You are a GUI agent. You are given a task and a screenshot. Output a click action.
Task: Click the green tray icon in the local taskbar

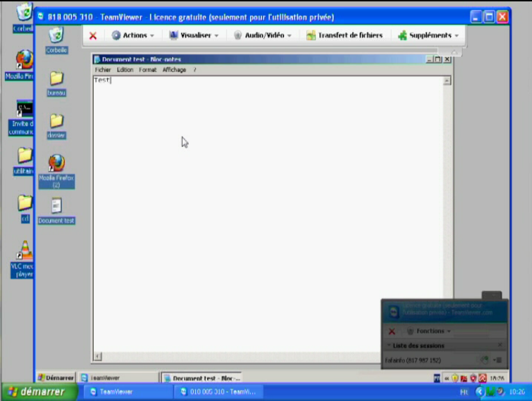(x=490, y=392)
